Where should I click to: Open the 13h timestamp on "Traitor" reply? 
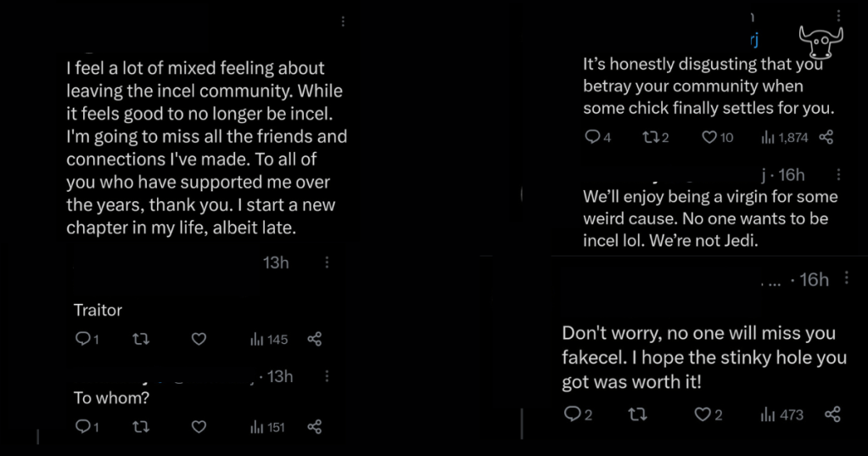pos(276,263)
